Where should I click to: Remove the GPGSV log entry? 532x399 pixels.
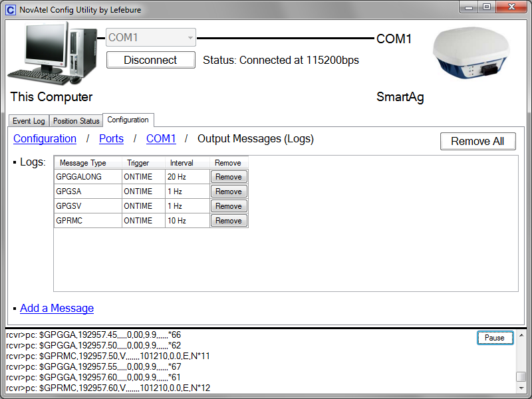tap(229, 206)
